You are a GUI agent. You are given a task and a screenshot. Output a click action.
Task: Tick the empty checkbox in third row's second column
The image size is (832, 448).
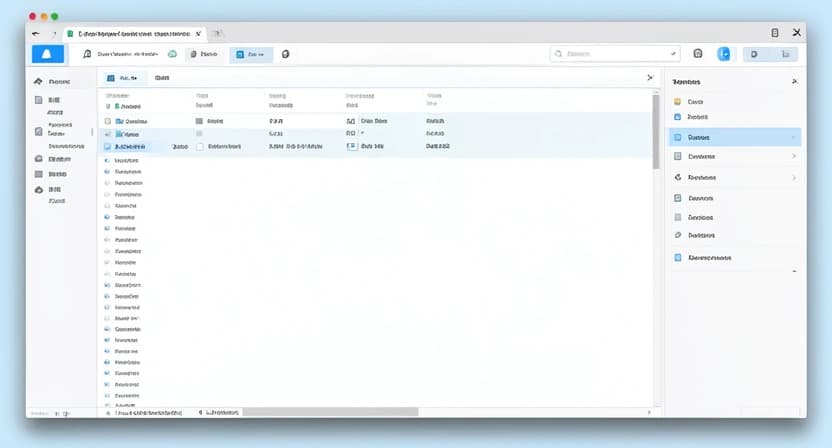coord(200,147)
